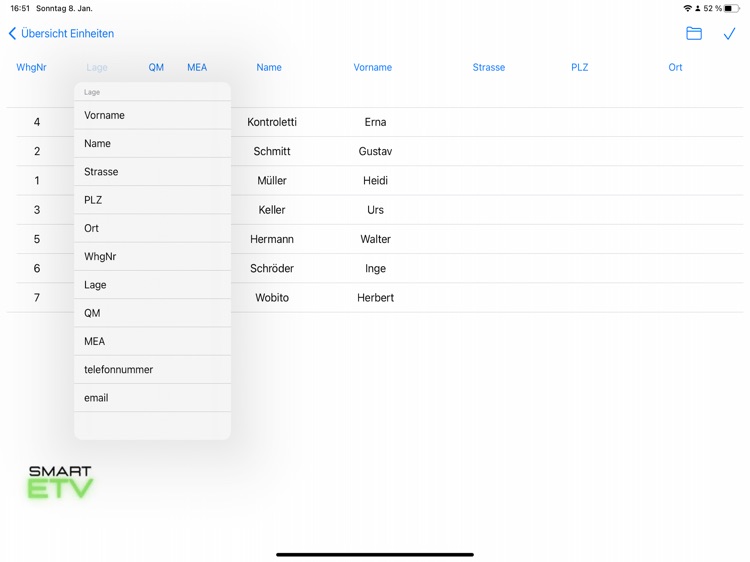This screenshot has height=562, width=750.
Task: Choose Lage from the popup menu
Action: [153, 285]
